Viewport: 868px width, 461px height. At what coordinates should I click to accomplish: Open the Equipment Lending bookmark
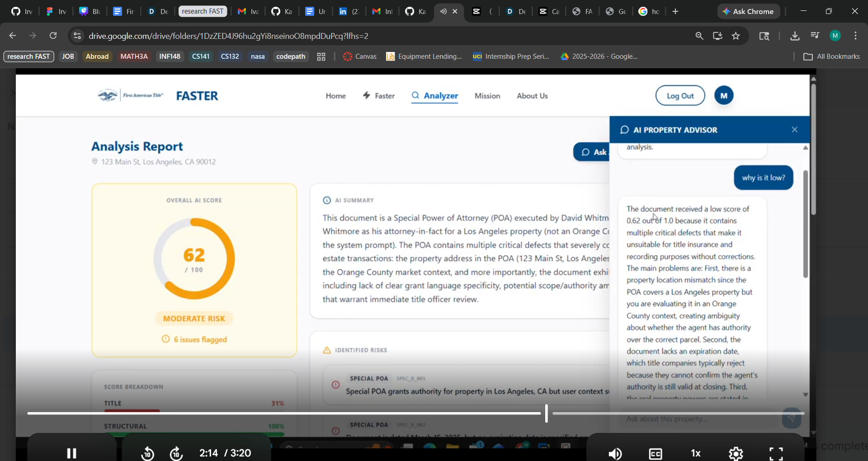[424, 56]
